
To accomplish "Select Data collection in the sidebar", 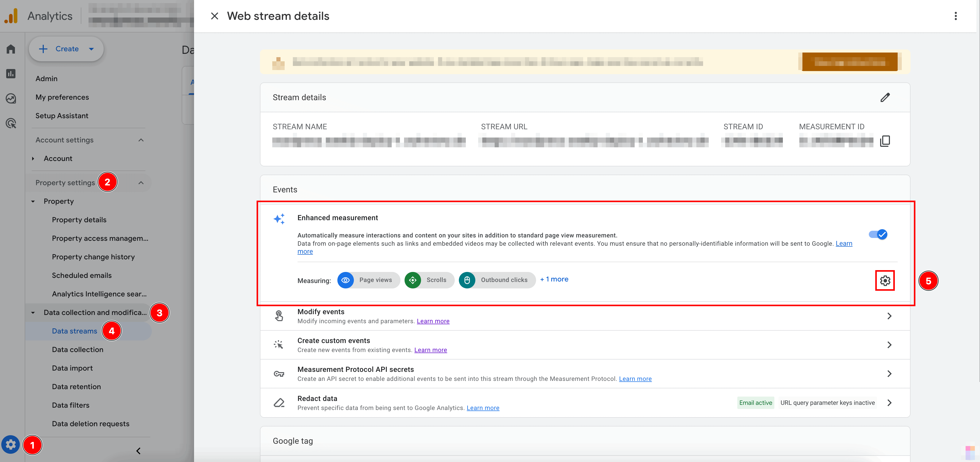I will [78, 349].
